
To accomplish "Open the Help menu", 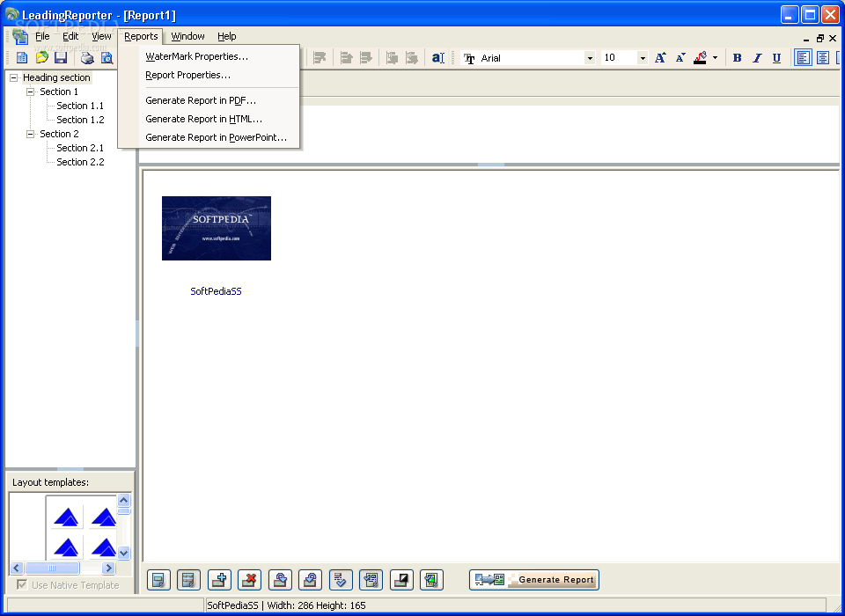I will click(227, 36).
